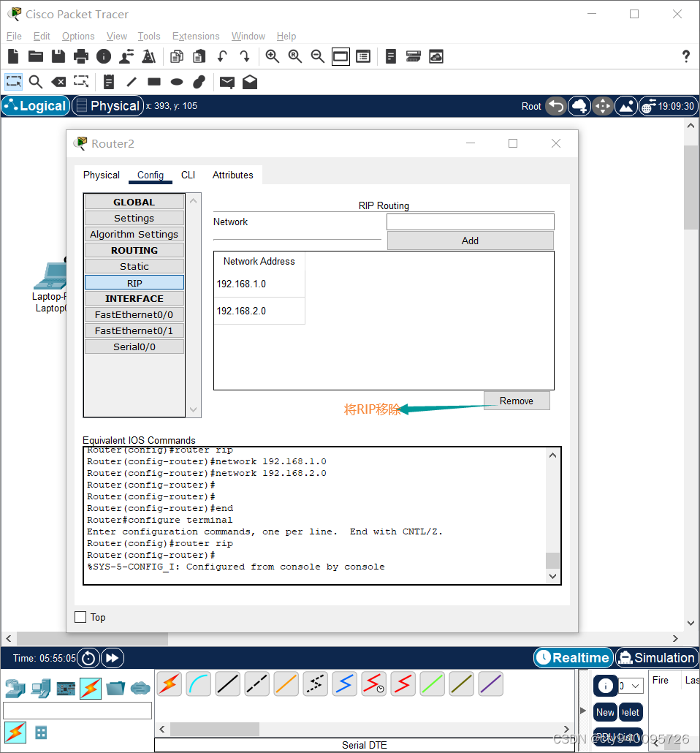Viewport: 700px width, 753px height.
Task: Click the Zoom In magnifier icon
Action: click(273, 57)
